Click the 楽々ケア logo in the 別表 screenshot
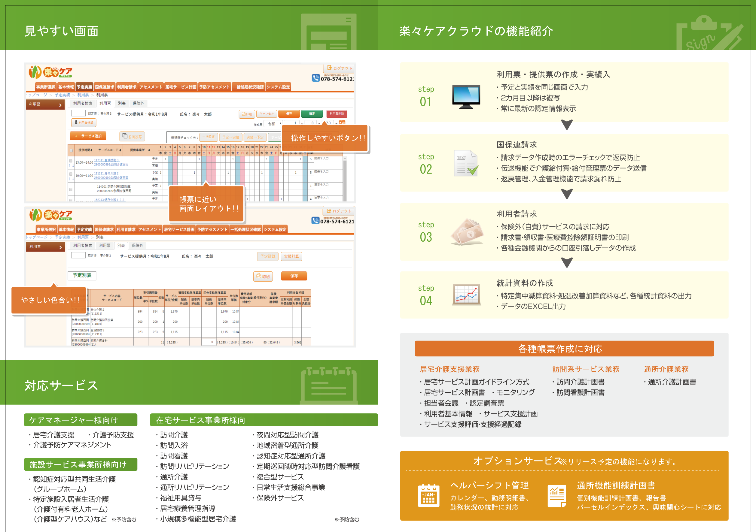This screenshot has height=532, width=756. 51,215
